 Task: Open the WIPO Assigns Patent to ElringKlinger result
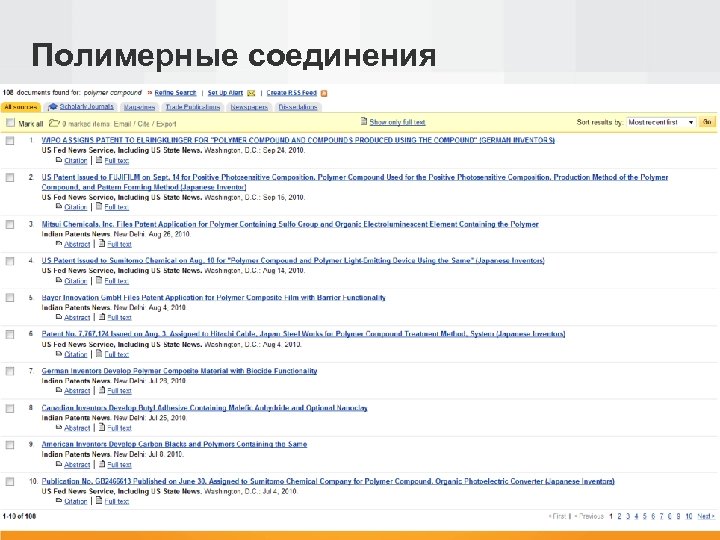click(298, 140)
